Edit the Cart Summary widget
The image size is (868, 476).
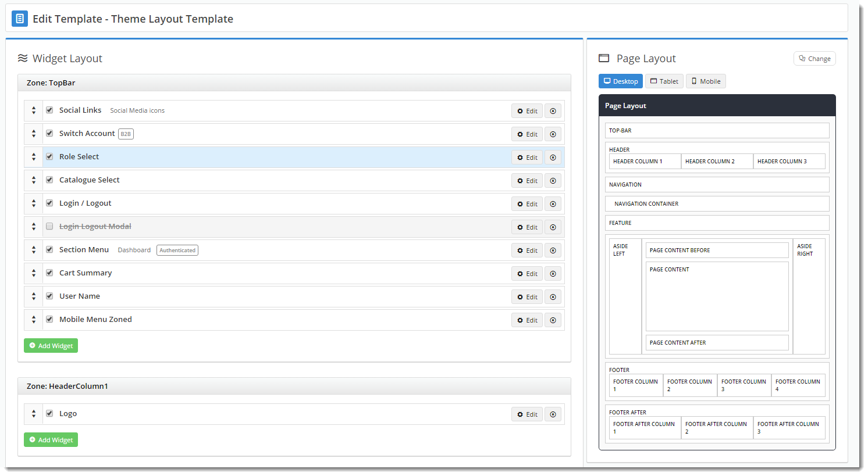point(527,274)
